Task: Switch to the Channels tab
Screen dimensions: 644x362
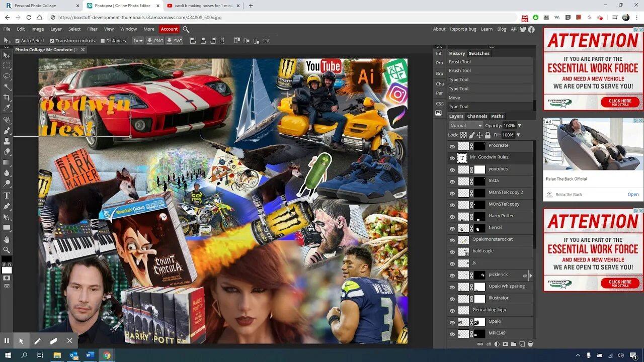Action: [477, 116]
